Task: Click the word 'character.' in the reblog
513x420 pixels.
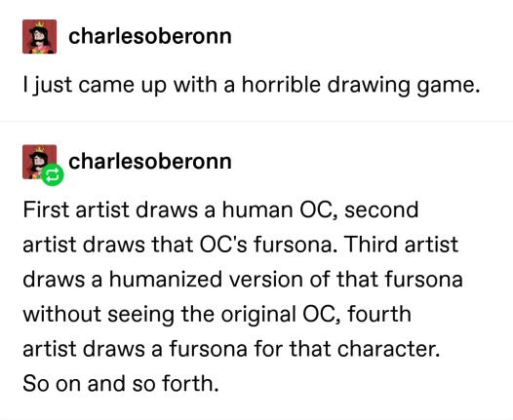Action: [x=388, y=349]
